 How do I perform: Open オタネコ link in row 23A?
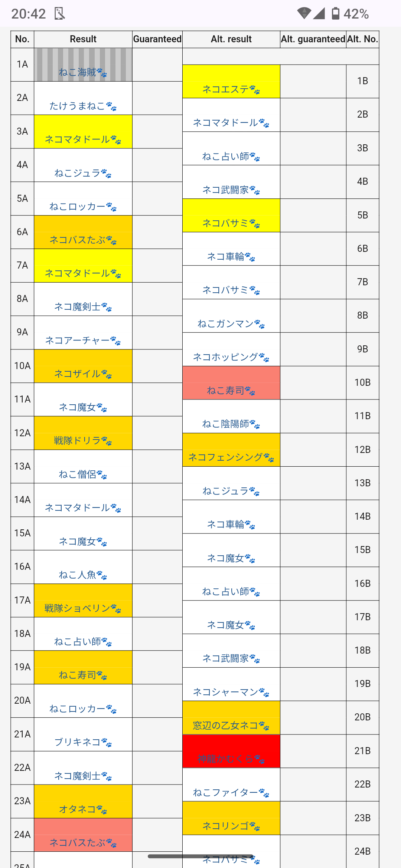click(77, 809)
